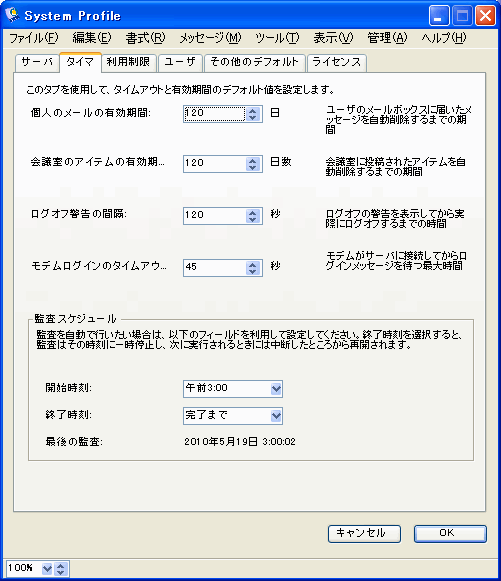Open the ファイル(F) menu
Viewport: 501px width, 581px height.
click(x=34, y=38)
